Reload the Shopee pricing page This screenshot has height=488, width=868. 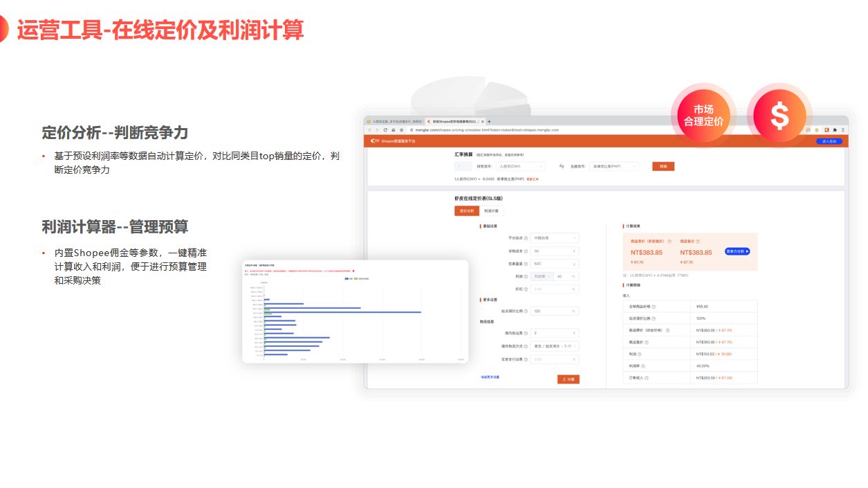pyautogui.click(x=385, y=129)
